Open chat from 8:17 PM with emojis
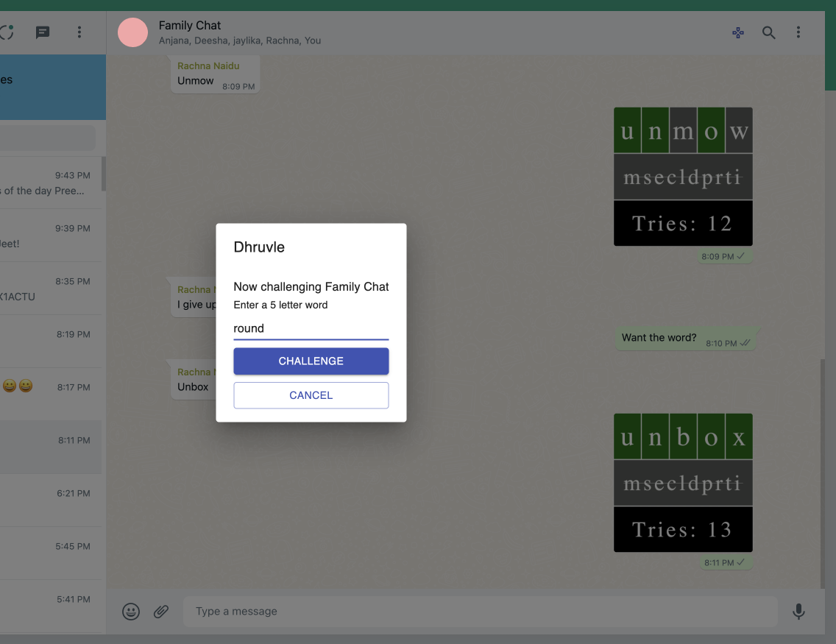The width and height of the screenshot is (836, 644). (51, 394)
